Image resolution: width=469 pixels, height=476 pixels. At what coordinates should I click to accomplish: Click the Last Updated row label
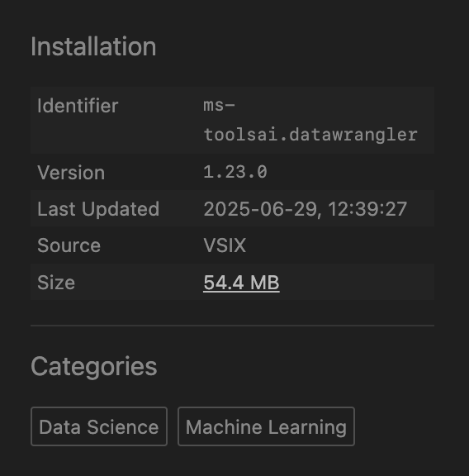[98, 209]
